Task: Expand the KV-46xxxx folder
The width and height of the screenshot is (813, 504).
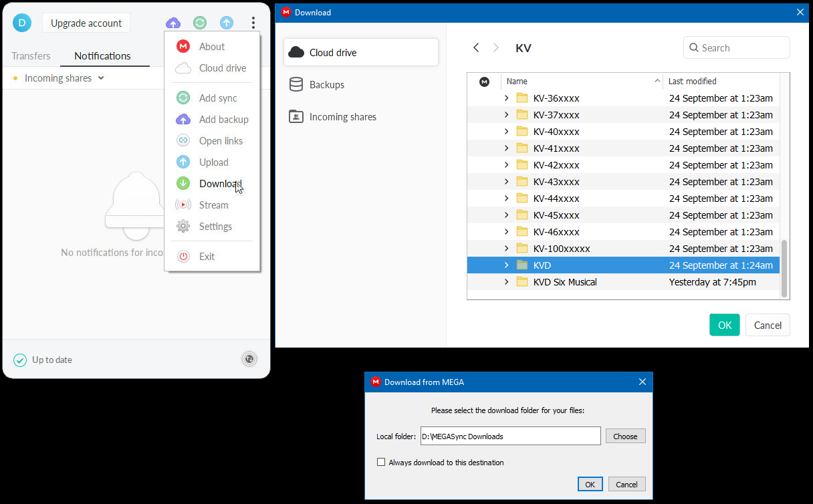Action: click(x=506, y=232)
